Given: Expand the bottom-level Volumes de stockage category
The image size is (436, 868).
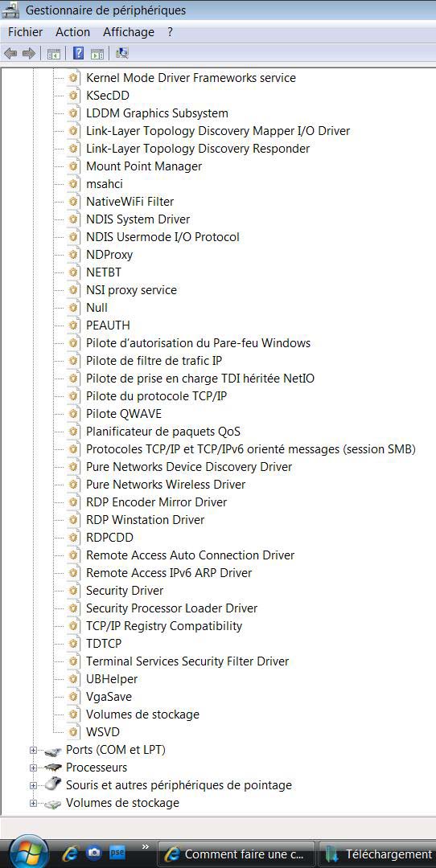Looking at the screenshot, I should pyautogui.click(x=33, y=803).
